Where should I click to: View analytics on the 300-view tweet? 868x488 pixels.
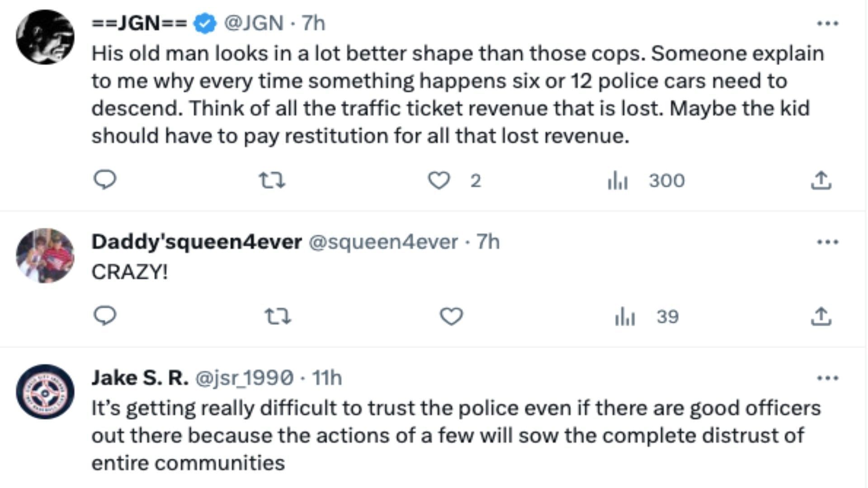pyautogui.click(x=618, y=181)
